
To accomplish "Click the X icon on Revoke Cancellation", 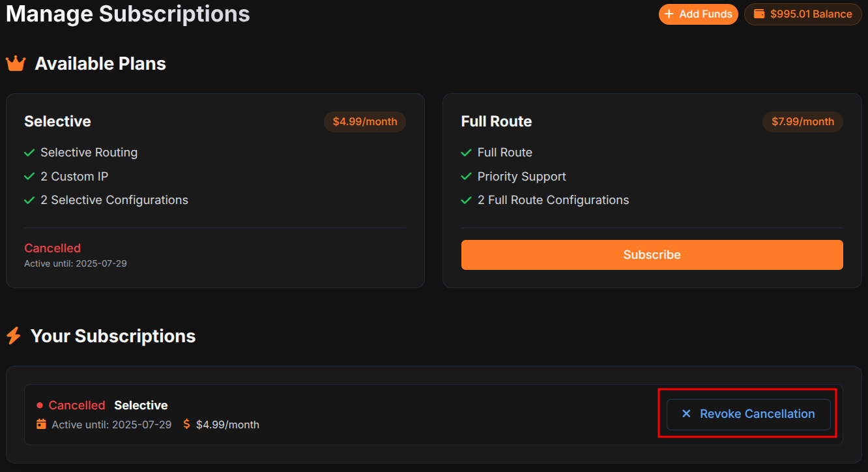I will click(686, 414).
